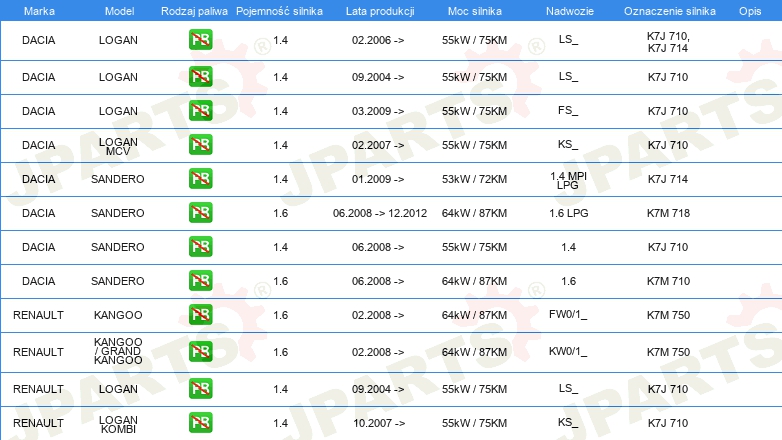This screenshot has width=782, height=440.
Task: Select 'KS_' body in the Logan MCV row
Action: click(568, 144)
